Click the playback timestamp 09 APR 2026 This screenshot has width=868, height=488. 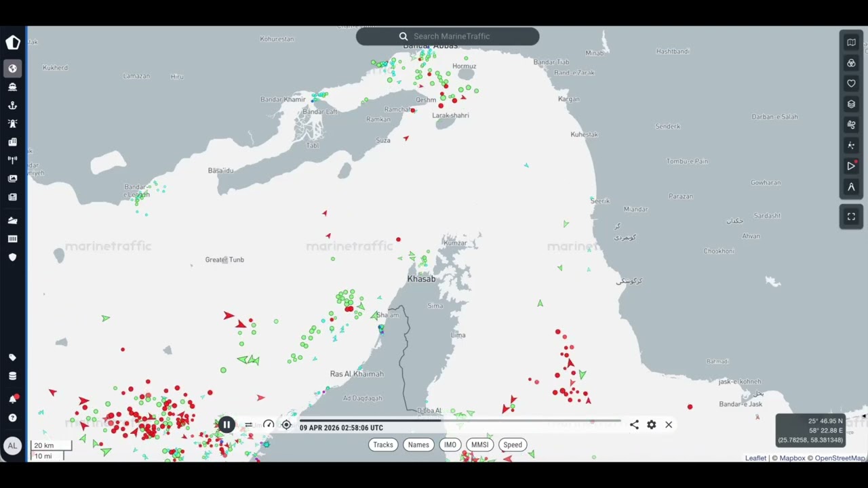coord(341,428)
